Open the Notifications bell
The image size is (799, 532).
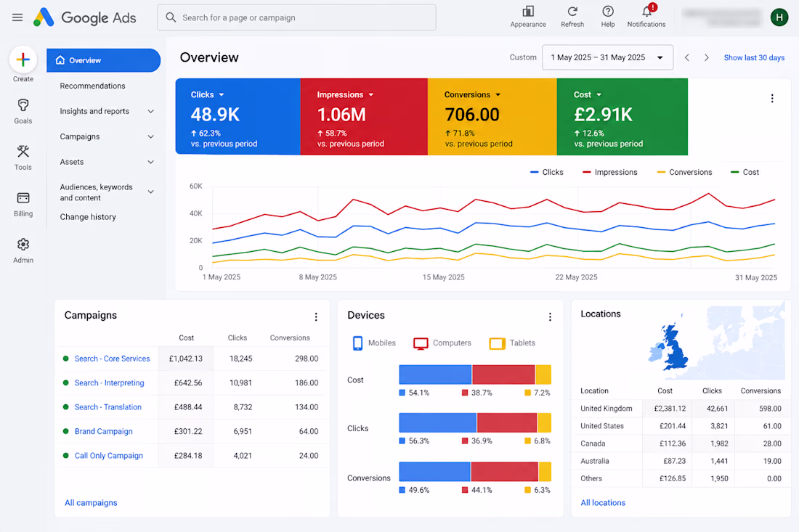coord(646,11)
